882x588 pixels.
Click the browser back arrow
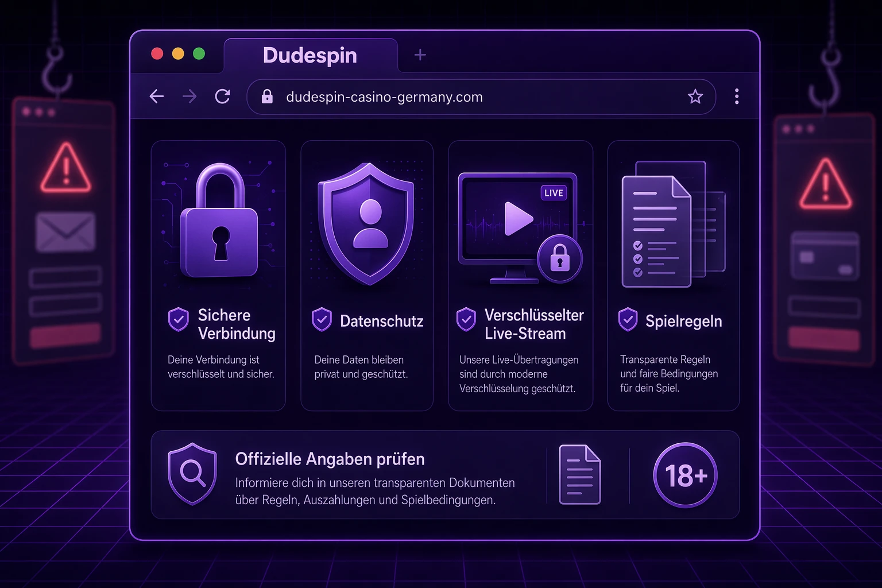click(x=157, y=96)
